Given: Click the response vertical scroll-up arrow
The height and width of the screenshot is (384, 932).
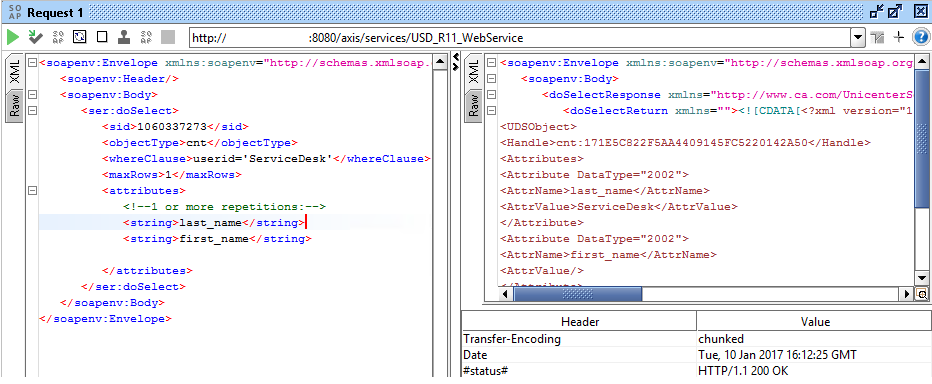Looking at the screenshot, I should (x=922, y=62).
